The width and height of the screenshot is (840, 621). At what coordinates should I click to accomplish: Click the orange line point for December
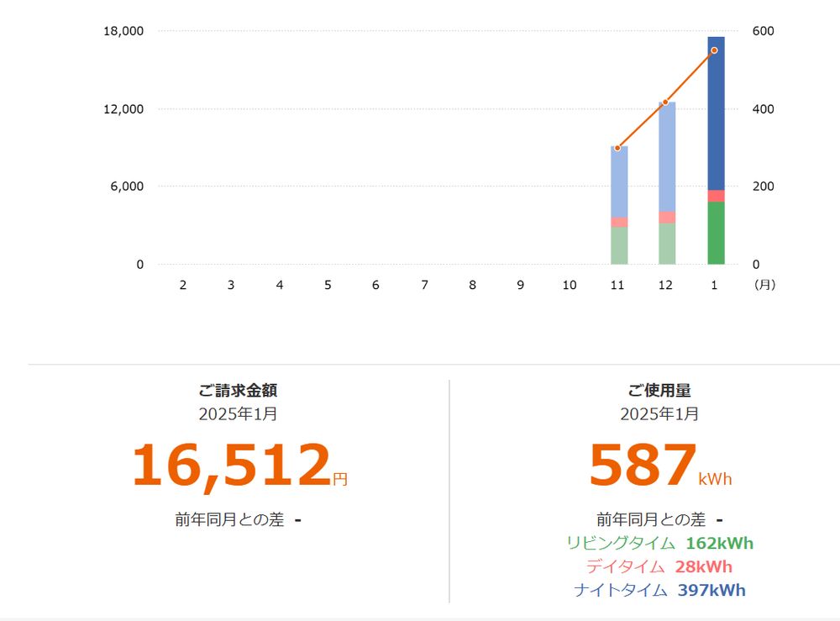(x=665, y=102)
